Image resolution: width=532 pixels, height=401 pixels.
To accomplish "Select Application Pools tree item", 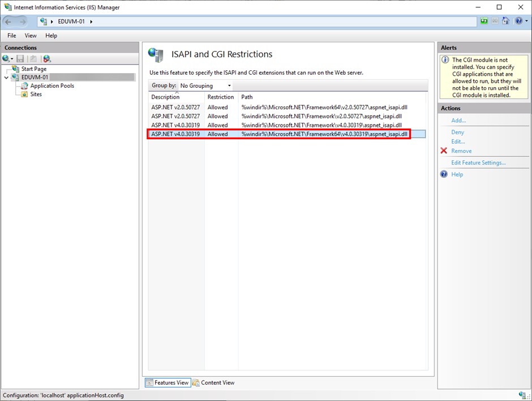I will [x=52, y=86].
